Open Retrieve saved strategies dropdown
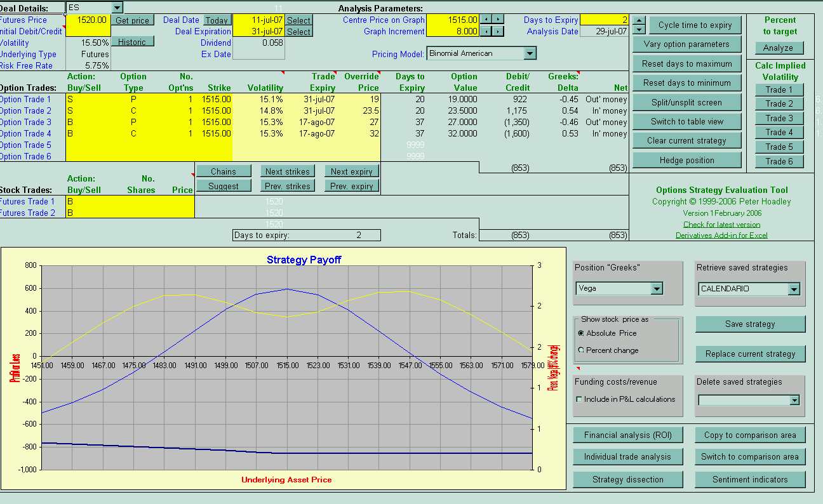The image size is (823, 504). pos(793,289)
